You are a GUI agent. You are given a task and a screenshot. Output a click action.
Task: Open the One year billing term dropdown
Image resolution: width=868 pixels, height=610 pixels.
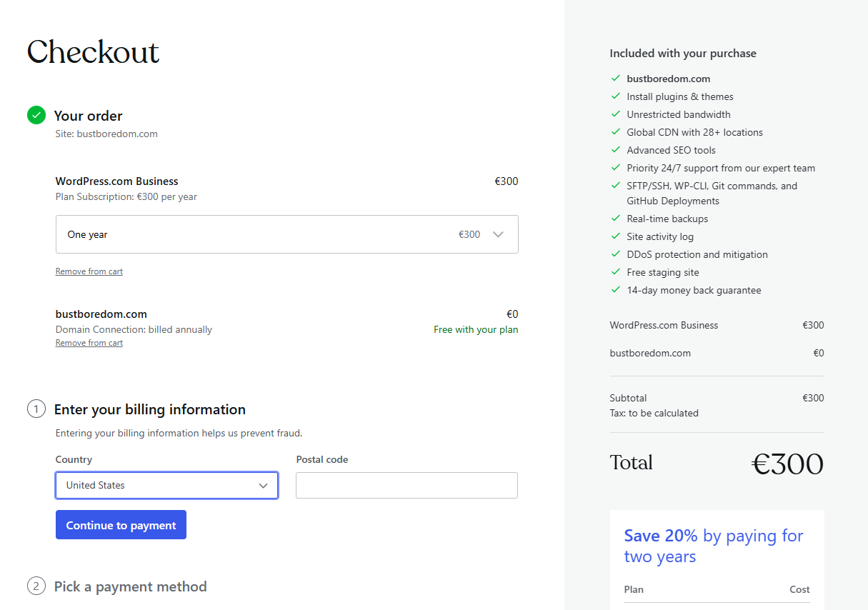point(287,234)
